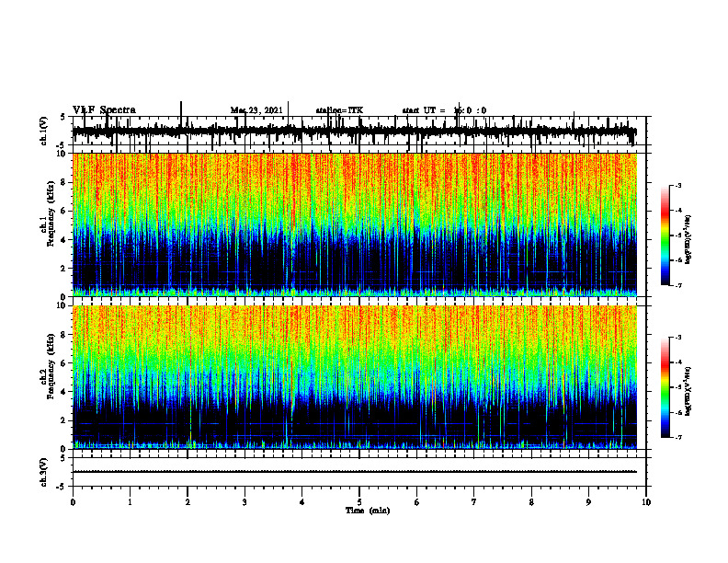Click inside the ch.1 spectrogram panel
This screenshot has width=728, height=563.
[355, 224]
